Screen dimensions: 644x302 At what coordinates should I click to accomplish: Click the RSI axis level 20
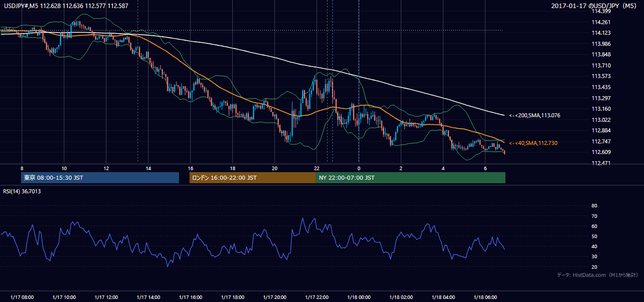pyautogui.click(x=594, y=267)
